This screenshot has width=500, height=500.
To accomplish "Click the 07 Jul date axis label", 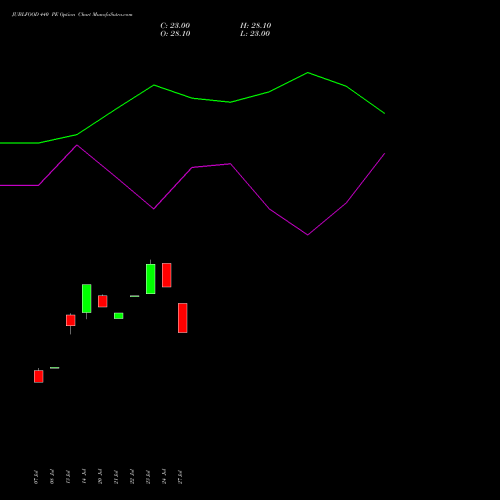I will point(36,477).
